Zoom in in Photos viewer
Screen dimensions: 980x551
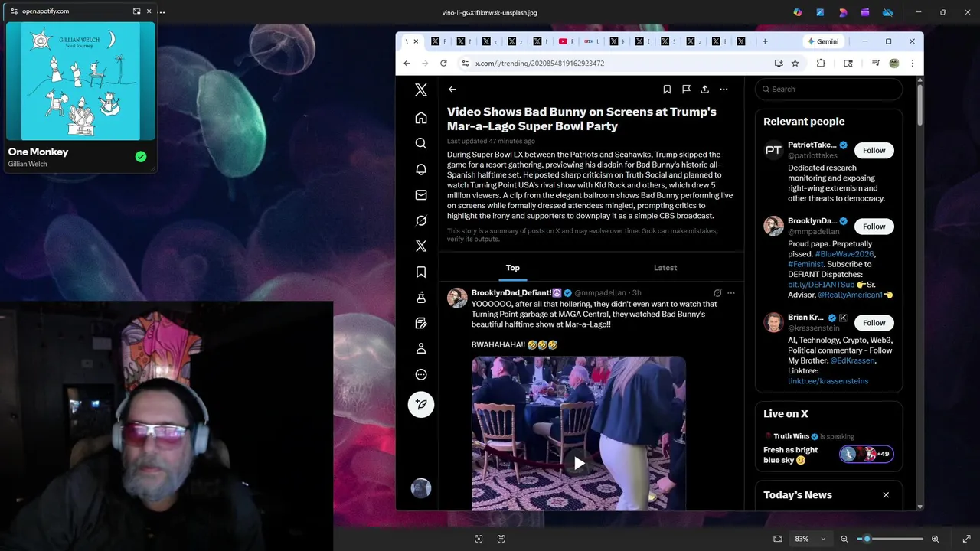[x=935, y=539]
